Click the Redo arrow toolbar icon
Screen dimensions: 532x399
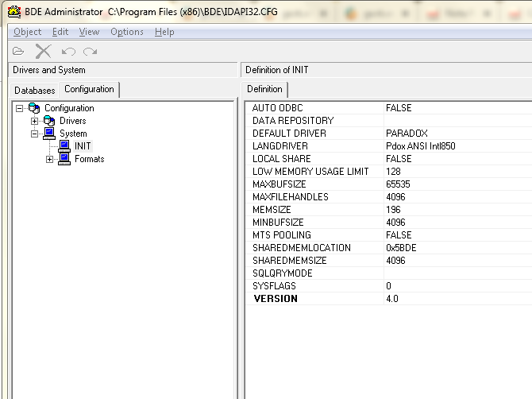[90, 52]
